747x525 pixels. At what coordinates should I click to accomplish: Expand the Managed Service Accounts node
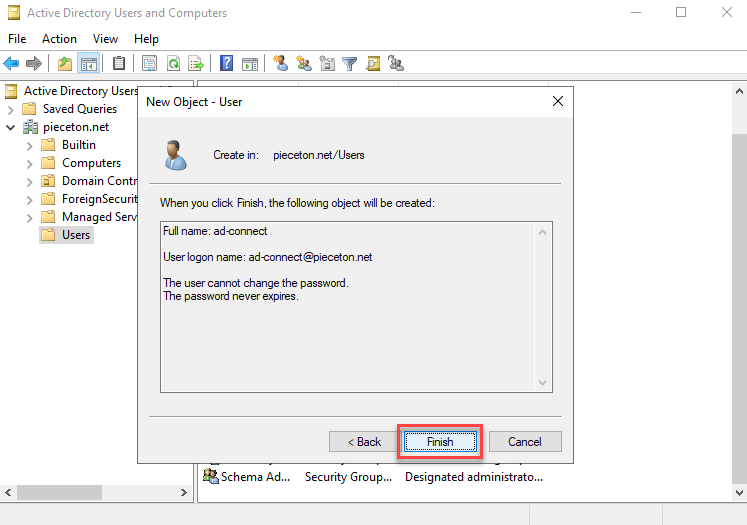point(30,218)
